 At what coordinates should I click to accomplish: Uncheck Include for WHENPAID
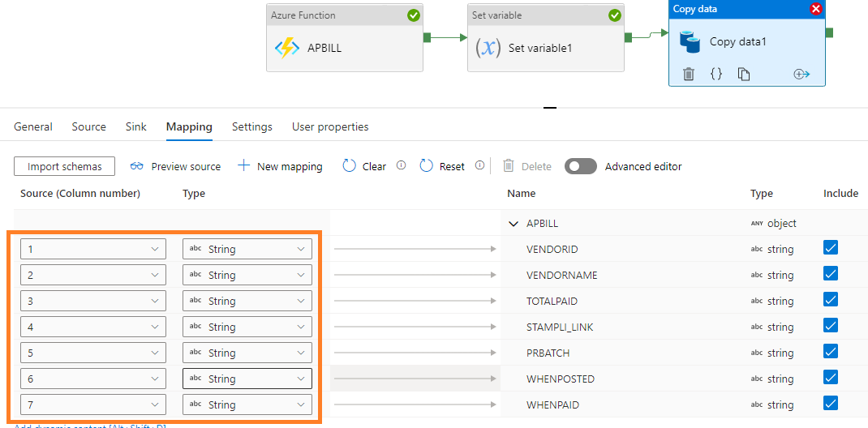(x=831, y=403)
